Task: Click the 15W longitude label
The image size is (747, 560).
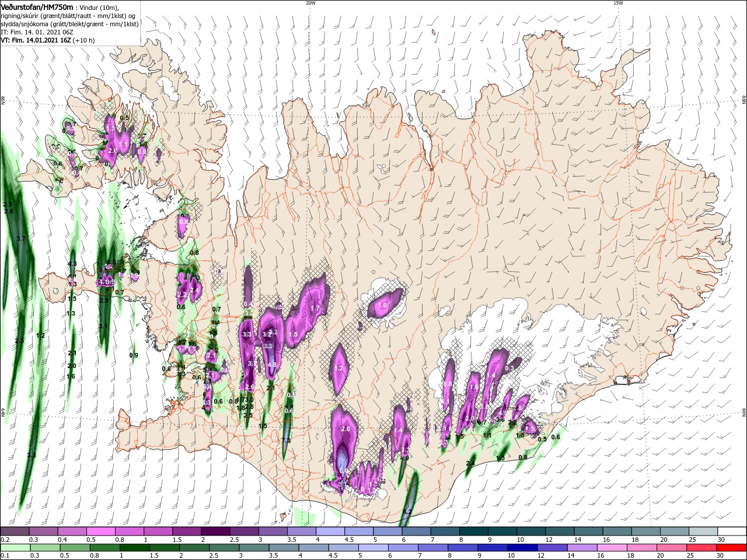Action: click(617, 2)
